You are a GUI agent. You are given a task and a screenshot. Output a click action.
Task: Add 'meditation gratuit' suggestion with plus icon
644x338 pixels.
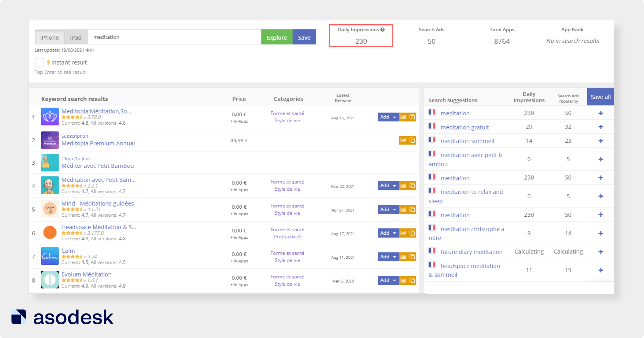coord(601,127)
